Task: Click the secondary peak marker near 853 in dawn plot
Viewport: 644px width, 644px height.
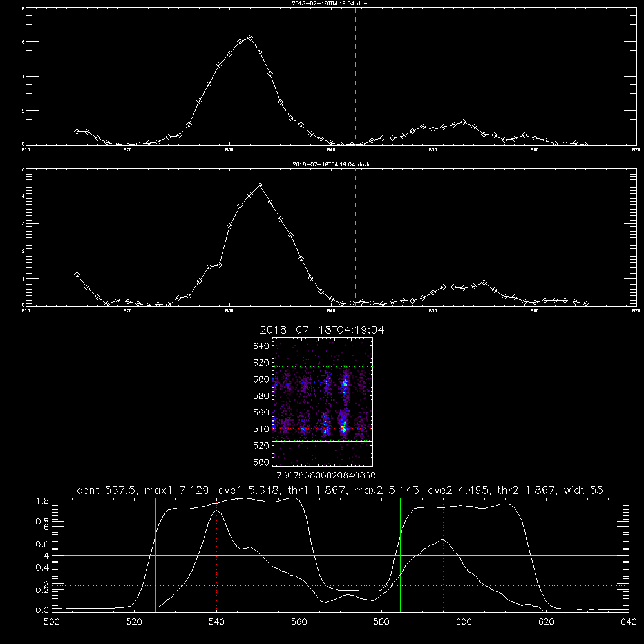Action: [464, 122]
